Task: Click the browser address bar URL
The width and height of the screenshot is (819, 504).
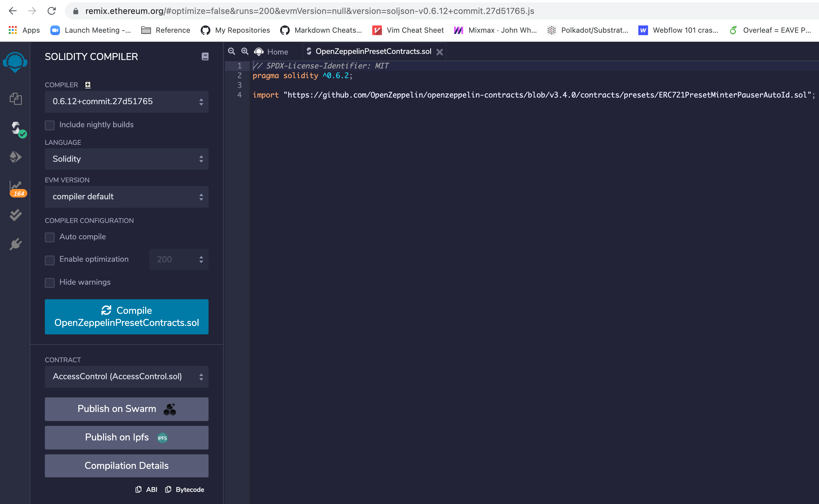Action: (x=309, y=11)
